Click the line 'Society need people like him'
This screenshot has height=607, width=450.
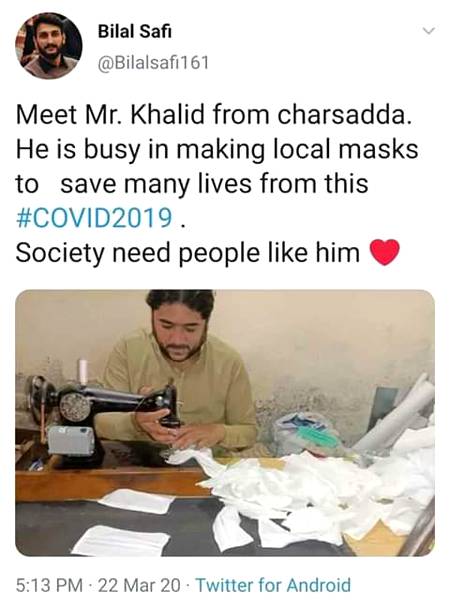click(188, 253)
